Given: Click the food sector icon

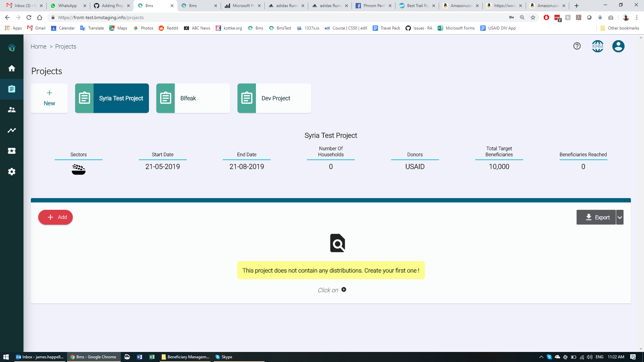Looking at the screenshot, I should 78,170.
